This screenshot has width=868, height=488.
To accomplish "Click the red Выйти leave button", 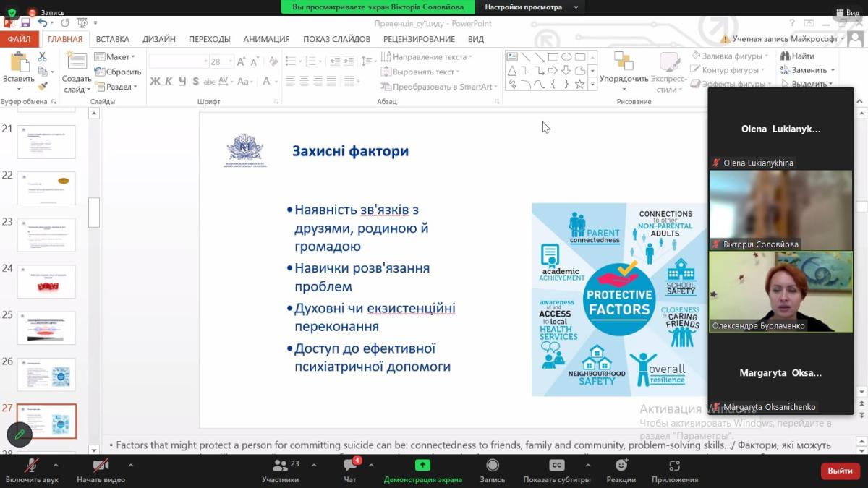I will pos(840,471).
